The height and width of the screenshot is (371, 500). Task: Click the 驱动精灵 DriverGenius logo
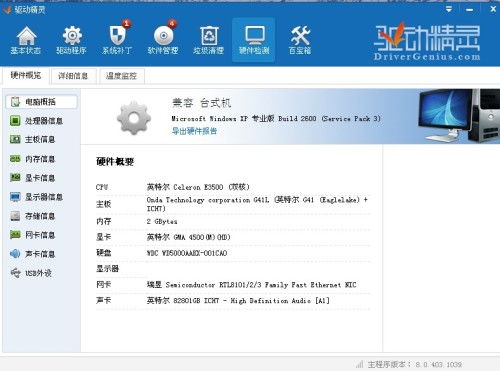[x=427, y=43]
